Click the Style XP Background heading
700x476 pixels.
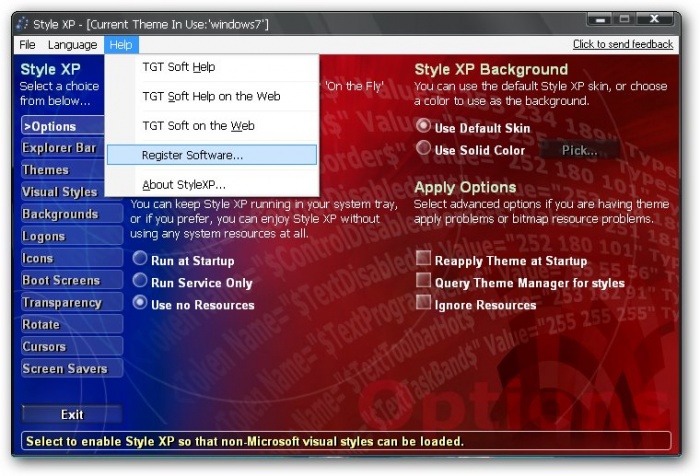[x=491, y=69]
